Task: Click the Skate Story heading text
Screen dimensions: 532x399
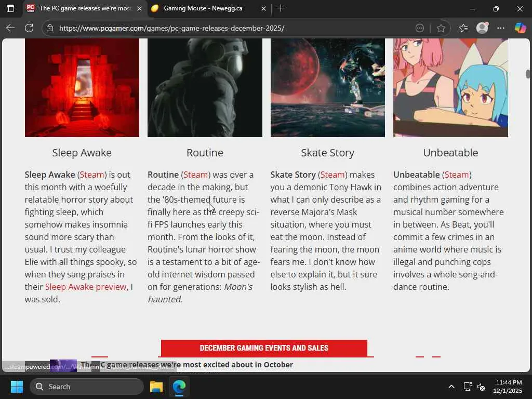Action: (x=328, y=153)
